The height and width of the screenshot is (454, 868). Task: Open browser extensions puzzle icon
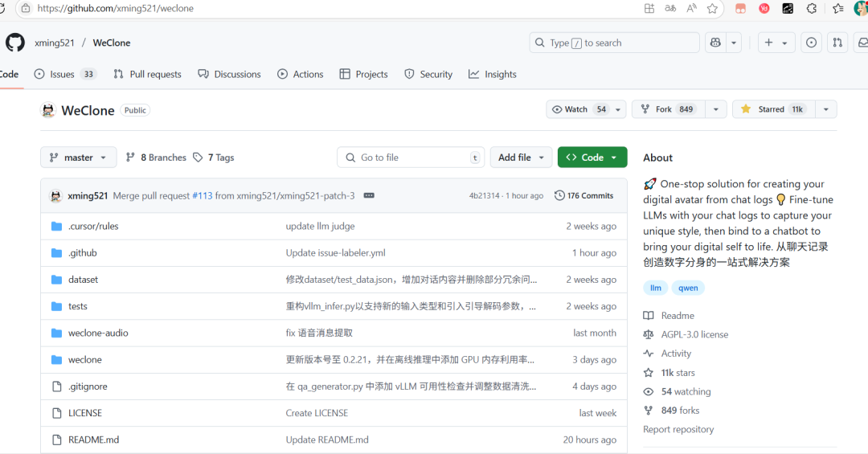click(x=812, y=8)
